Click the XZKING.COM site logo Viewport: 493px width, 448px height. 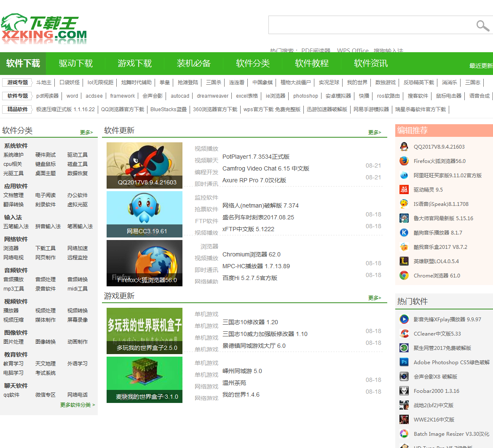point(44,29)
